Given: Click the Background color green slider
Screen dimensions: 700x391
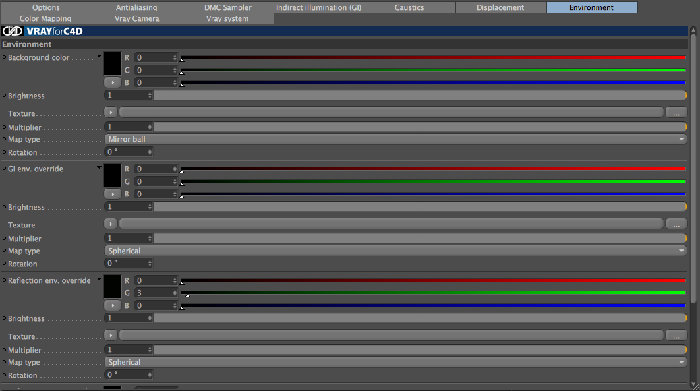Looking at the screenshot, I should (433, 70).
